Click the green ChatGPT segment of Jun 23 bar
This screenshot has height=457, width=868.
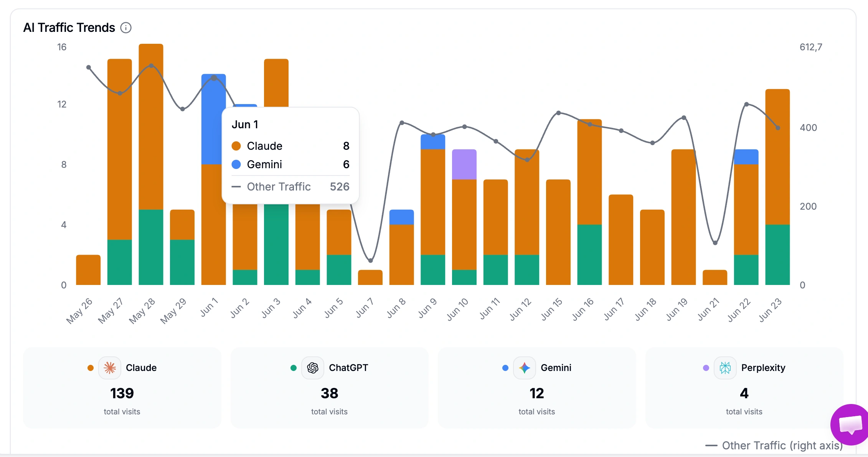tap(777, 255)
